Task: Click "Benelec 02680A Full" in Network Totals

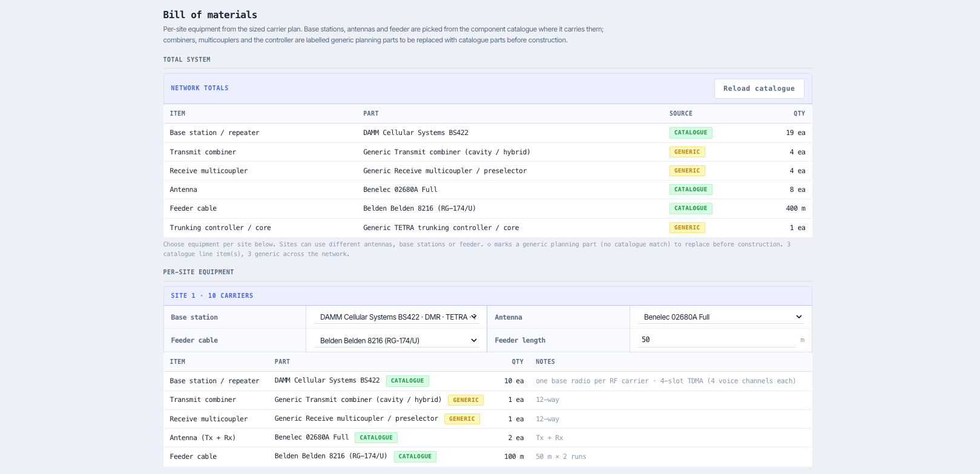Action: click(400, 189)
